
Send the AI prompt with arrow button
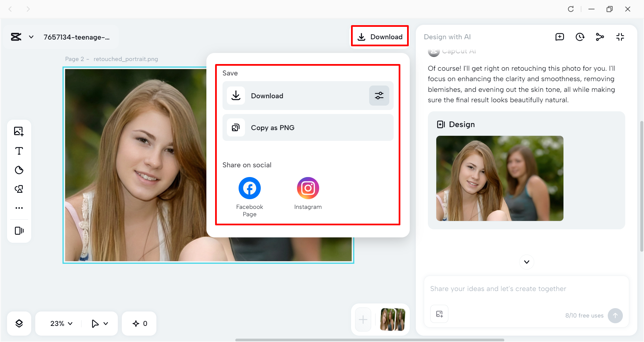(x=615, y=316)
